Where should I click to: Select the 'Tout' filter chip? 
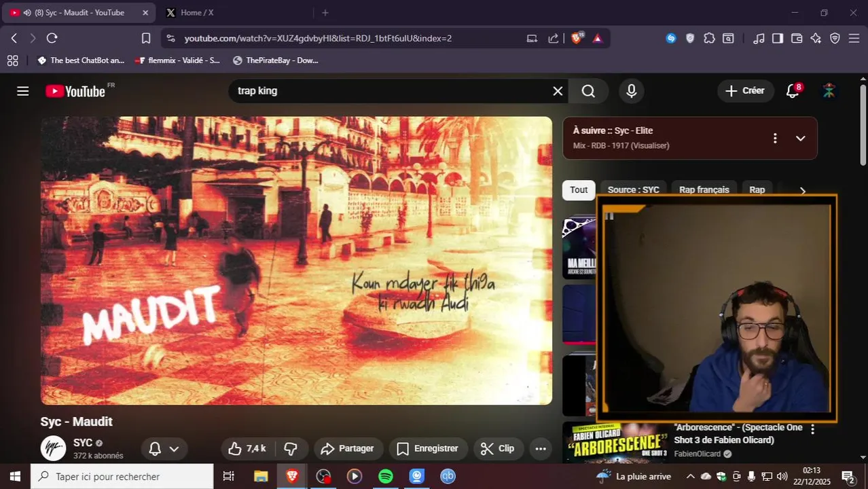pyautogui.click(x=579, y=190)
